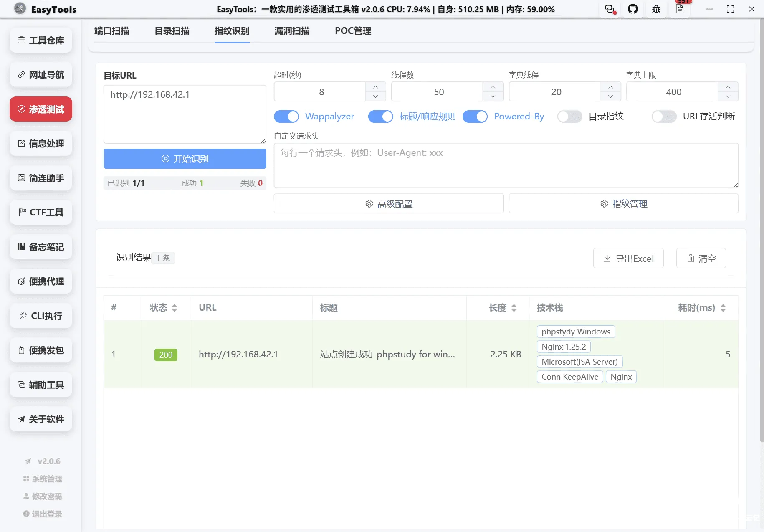Image resolution: width=764 pixels, height=532 pixels.
Task: Click the link icon with red dot
Action: 610,9
